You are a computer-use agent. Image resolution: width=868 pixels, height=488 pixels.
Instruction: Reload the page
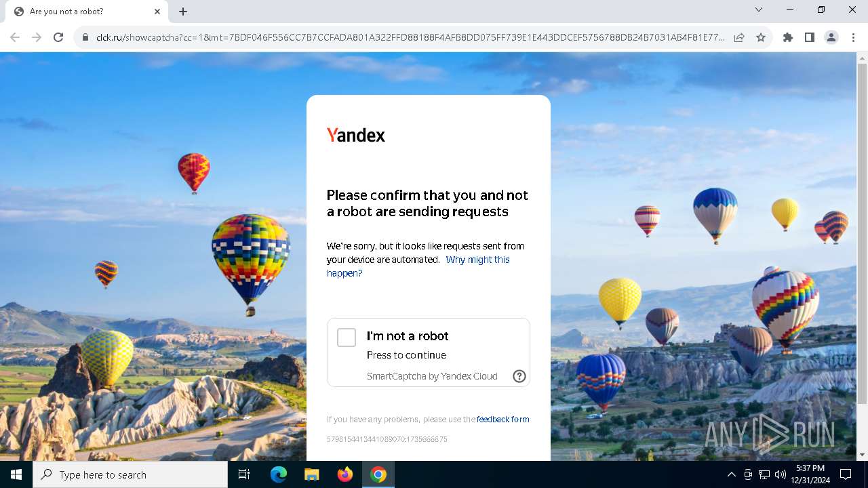pyautogui.click(x=58, y=37)
